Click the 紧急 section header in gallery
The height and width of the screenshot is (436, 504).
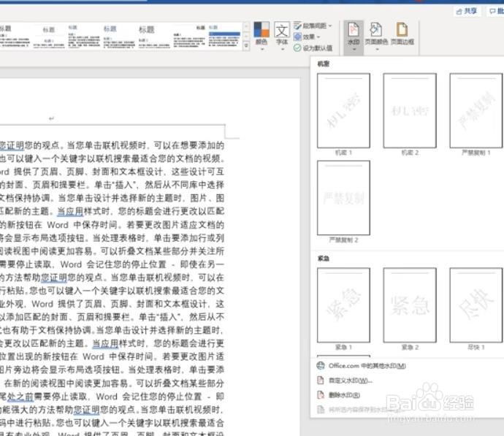324,259
